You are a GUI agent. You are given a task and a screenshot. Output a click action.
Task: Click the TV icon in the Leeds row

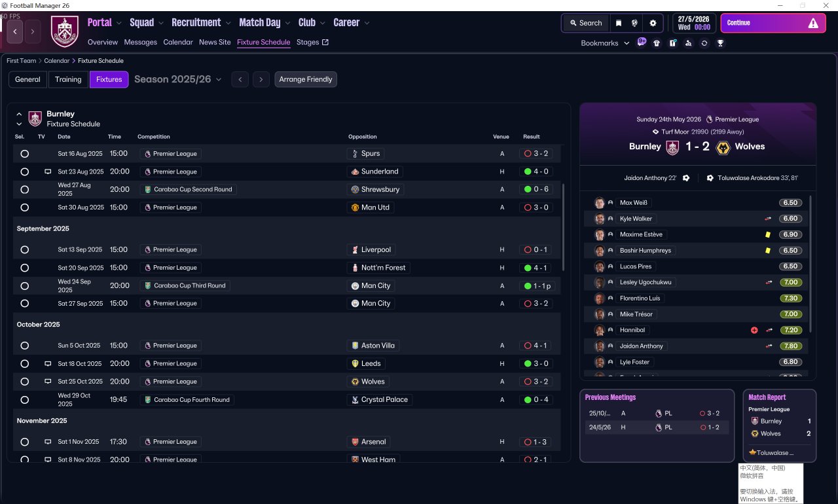(x=48, y=363)
